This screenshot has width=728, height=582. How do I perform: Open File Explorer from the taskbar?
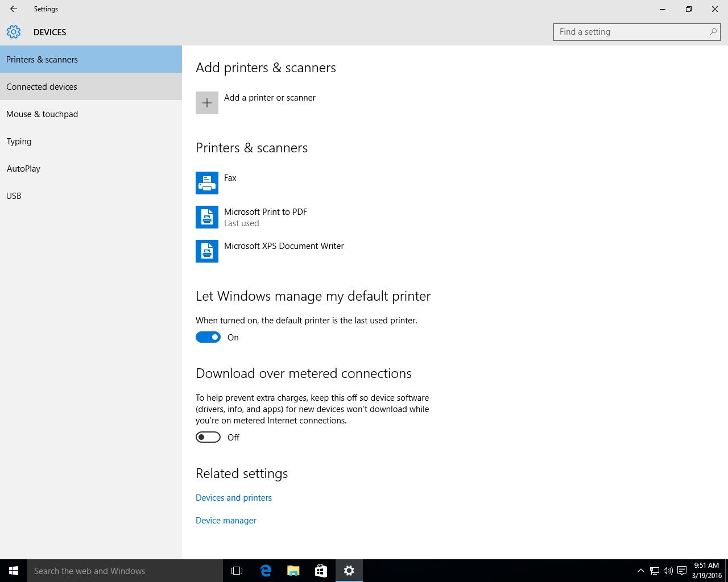coord(293,571)
